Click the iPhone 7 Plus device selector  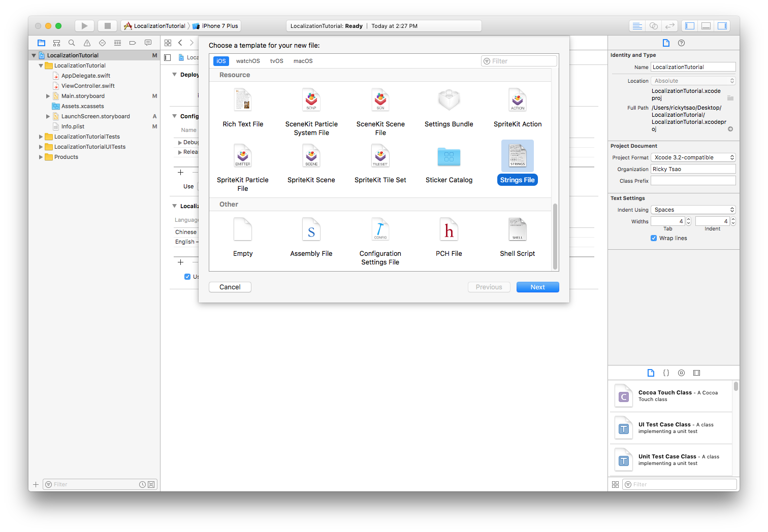215,26
